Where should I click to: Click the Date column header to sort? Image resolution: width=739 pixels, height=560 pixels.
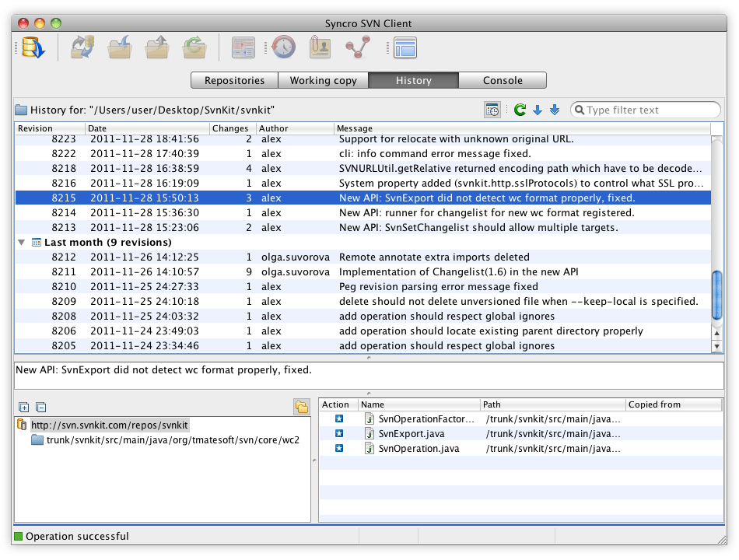[x=148, y=128]
